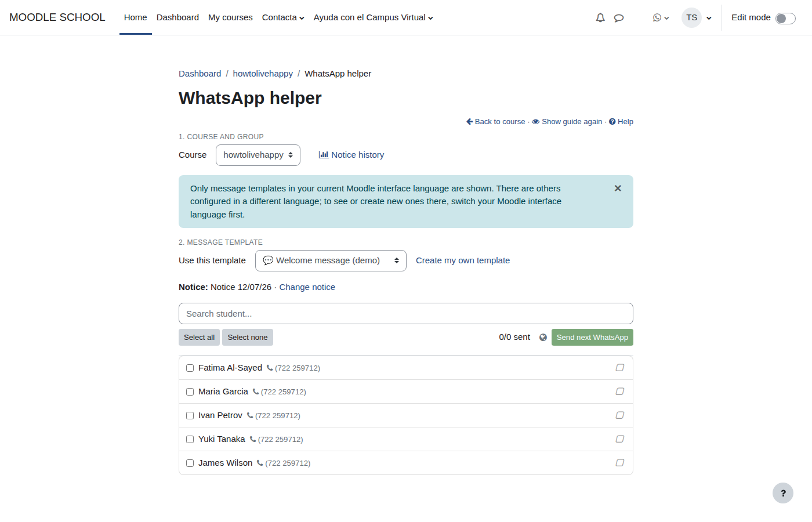Click status box icon for Maria Garcia

(620, 391)
